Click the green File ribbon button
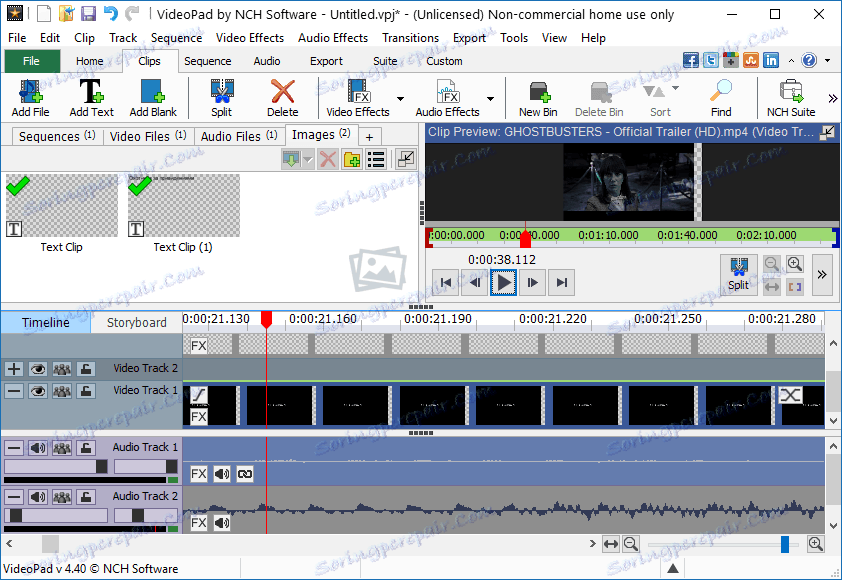The height and width of the screenshot is (580, 842). coord(31,60)
